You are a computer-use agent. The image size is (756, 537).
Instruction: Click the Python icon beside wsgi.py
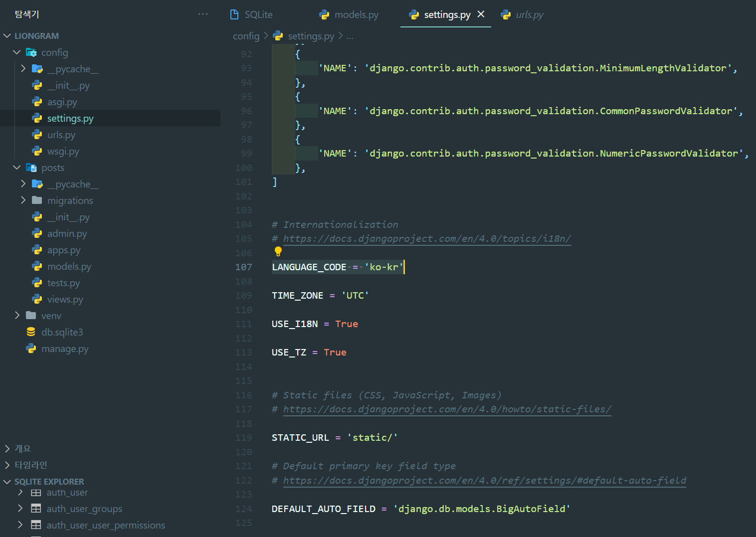point(37,151)
